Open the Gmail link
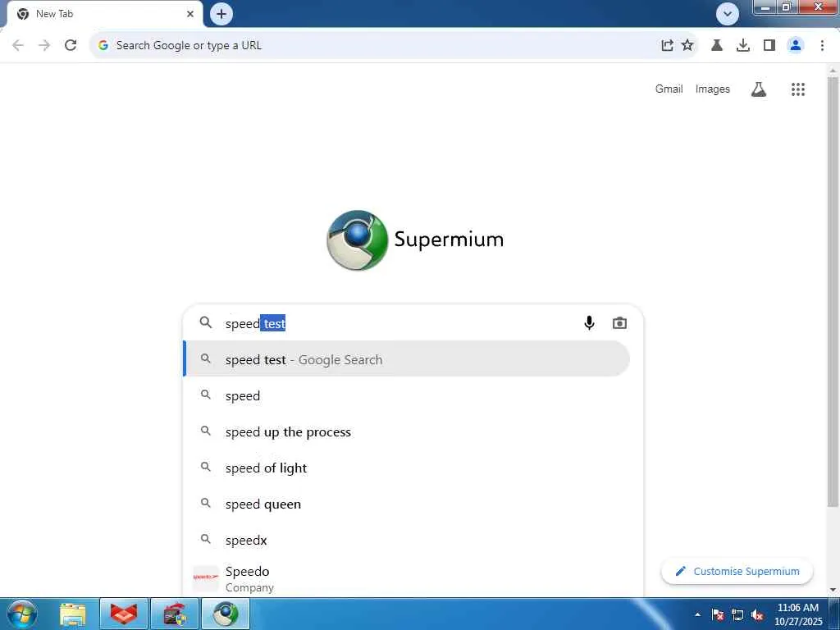 click(669, 89)
